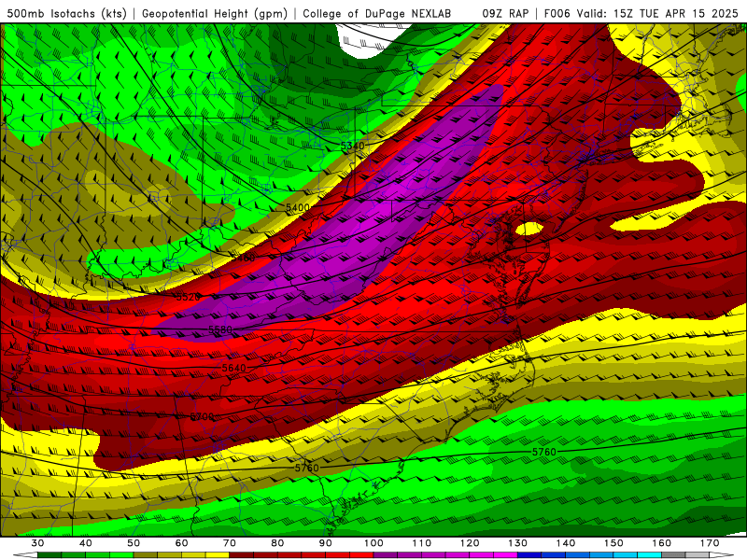This screenshot has width=747, height=560.
Task: Click the purple swatch starting at 100
Action: [386, 555]
